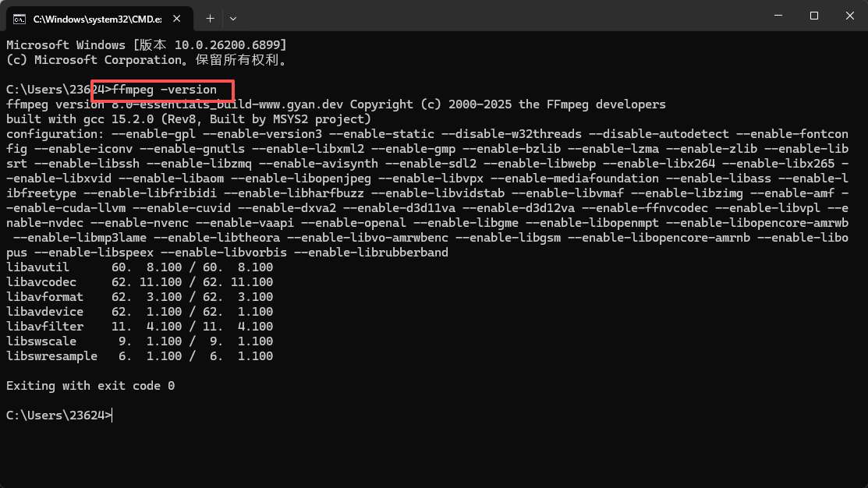The image size is (868, 488).
Task: Click the 'Exiting with exit code 0' message
Action: tap(90, 385)
